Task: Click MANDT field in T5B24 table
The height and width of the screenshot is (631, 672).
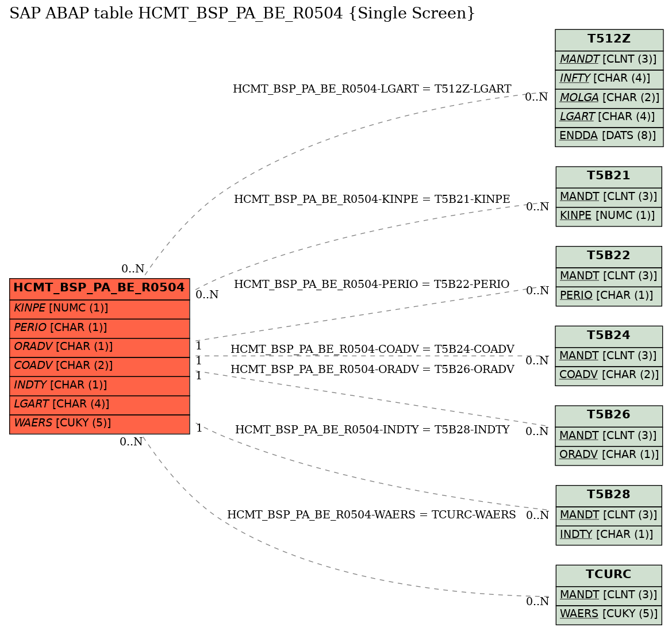Action: (x=609, y=356)
